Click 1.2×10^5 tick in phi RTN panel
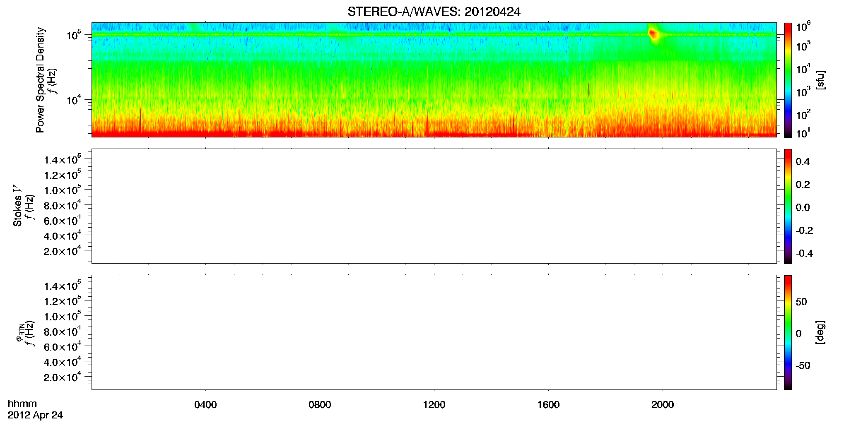The image size is (868, 447). tap(62, 300)
